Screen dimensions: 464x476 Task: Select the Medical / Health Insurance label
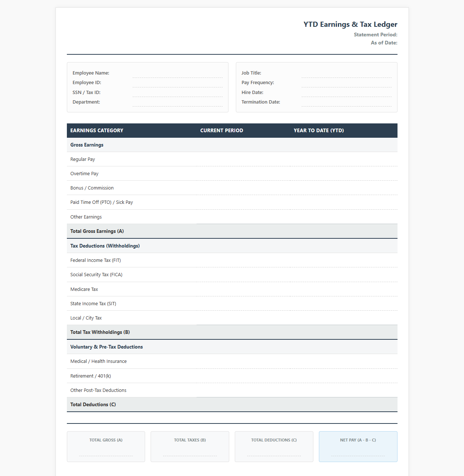[98, 361]
